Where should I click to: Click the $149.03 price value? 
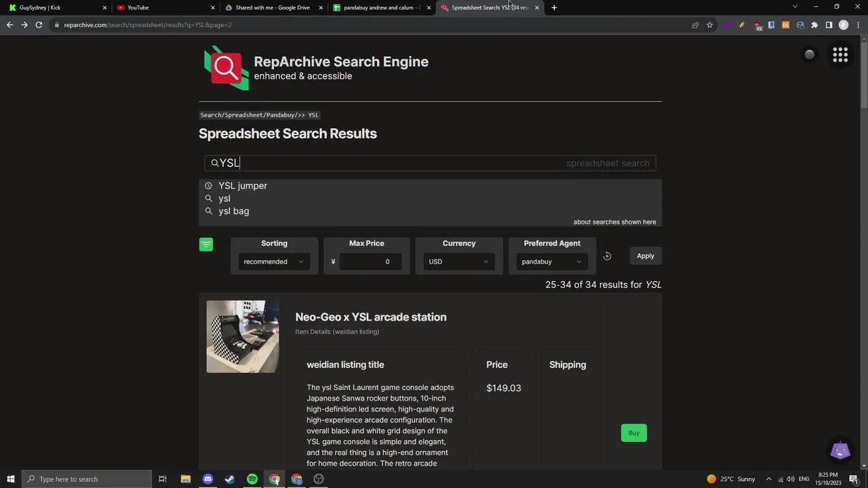pyautogui.click(x=504, y=388)
